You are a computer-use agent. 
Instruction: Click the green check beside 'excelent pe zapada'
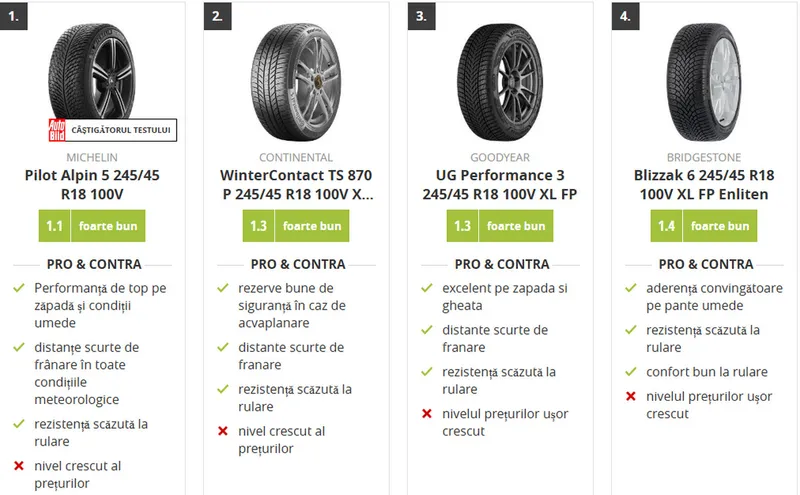click(427, 288)
